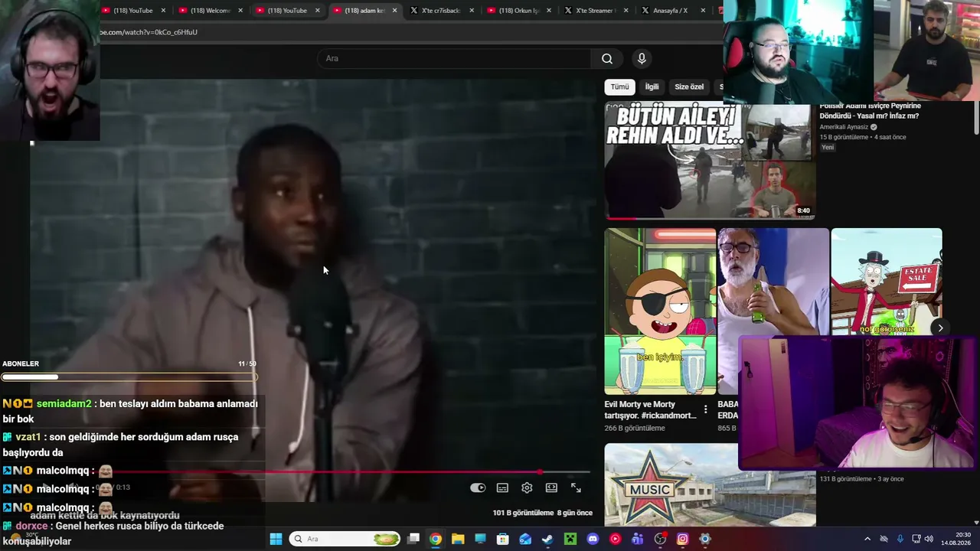This screenshot has width=980, height=551.
Task: Show hidden system tray icons
Action: 867,539
